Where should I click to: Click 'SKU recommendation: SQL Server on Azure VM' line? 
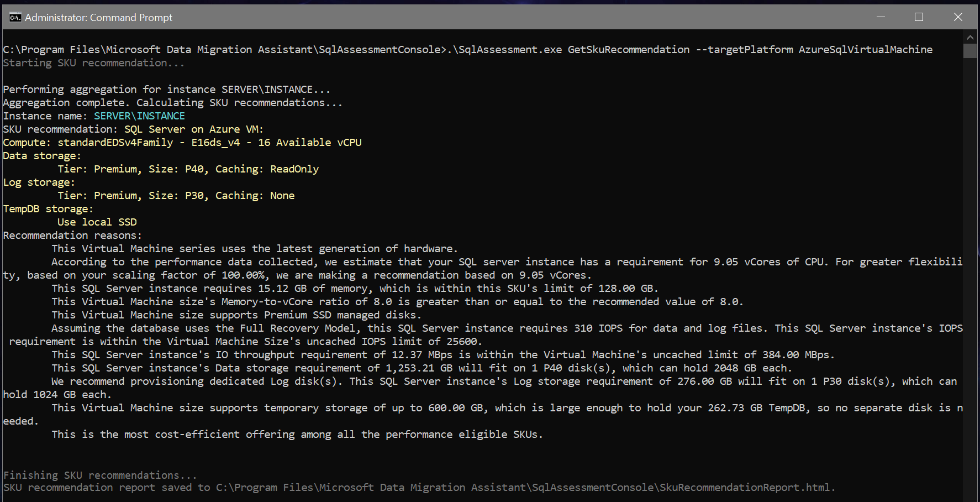point(133,129)
